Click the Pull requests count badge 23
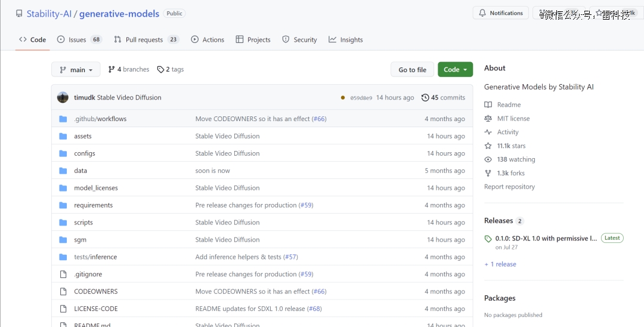 (174, 40)
